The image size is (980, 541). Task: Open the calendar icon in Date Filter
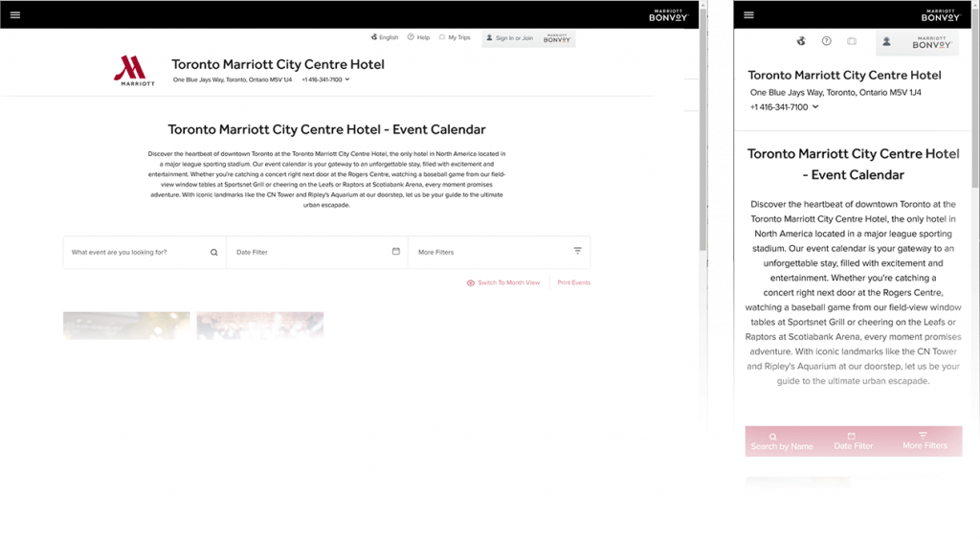[395, 252]
